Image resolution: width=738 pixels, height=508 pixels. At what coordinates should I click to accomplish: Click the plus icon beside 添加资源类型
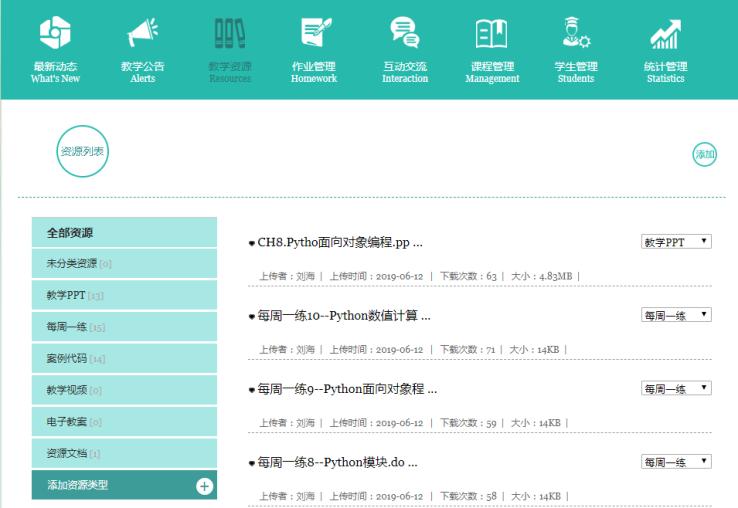(204, 486)
